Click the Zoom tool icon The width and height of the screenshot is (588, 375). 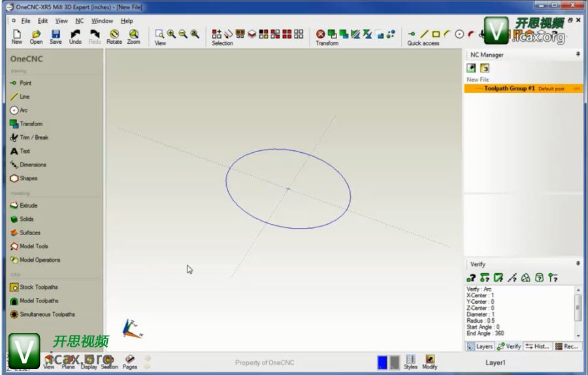(x=133, y=35)
